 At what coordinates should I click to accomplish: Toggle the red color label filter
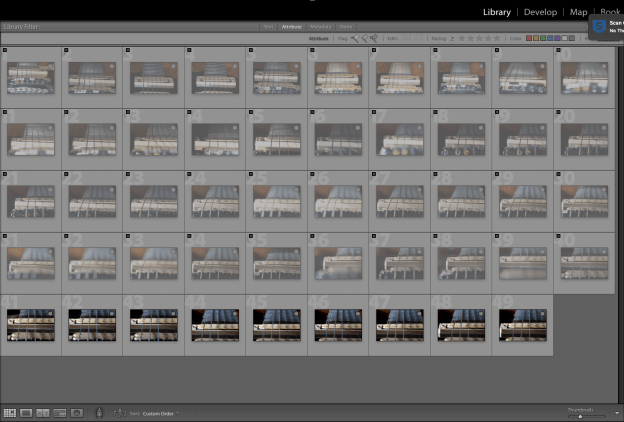click(530, 38)
